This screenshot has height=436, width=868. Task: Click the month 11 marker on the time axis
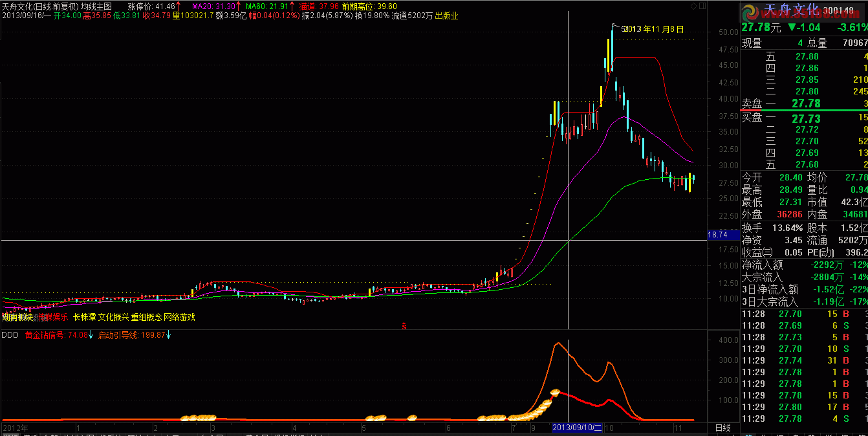tap(678, 428)
